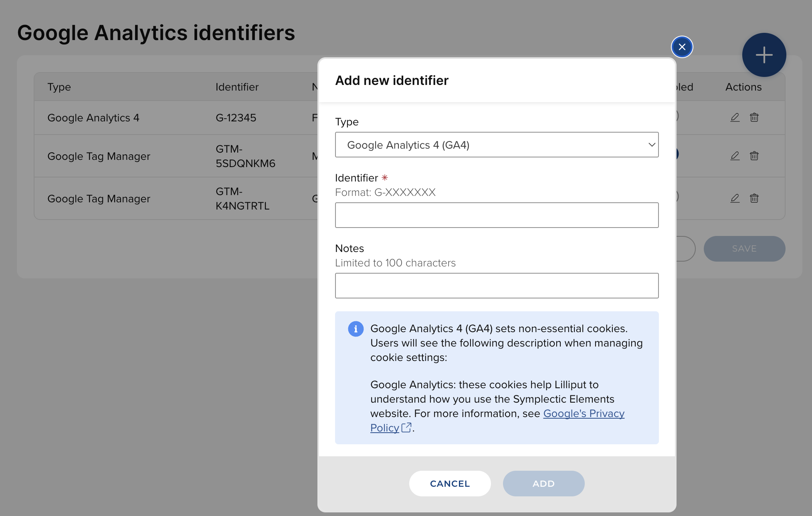Open Google's Privacy Policy link
Screen dimensions: 812x516
(x=583, y=413)
